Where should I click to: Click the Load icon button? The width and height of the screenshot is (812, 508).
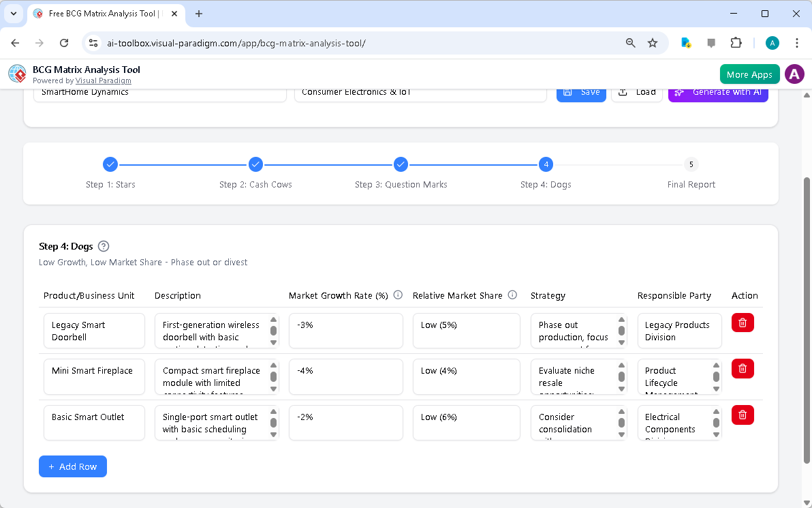tap(636, 91)
